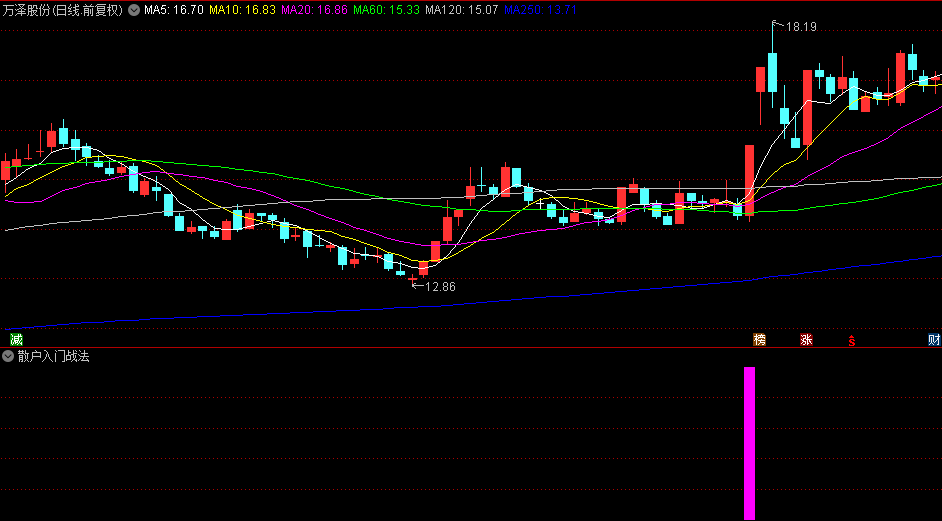942x521 pixels.
Task: Select the MA250: 13.71 label
Action: (x=540, y=10)
